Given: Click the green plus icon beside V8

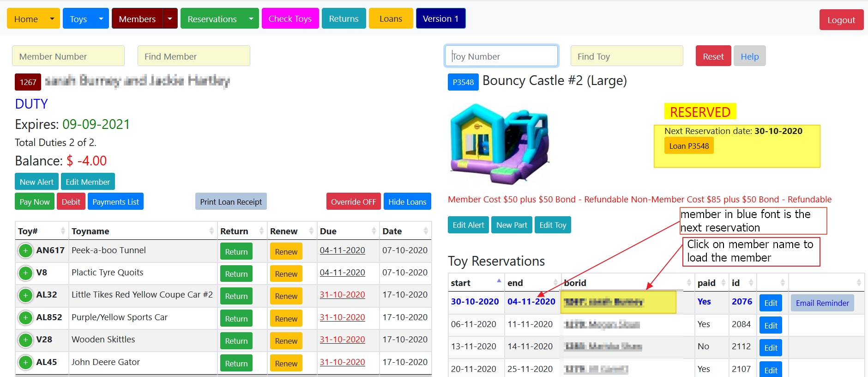Looking at the screenshot, I should tap(25, 273).
